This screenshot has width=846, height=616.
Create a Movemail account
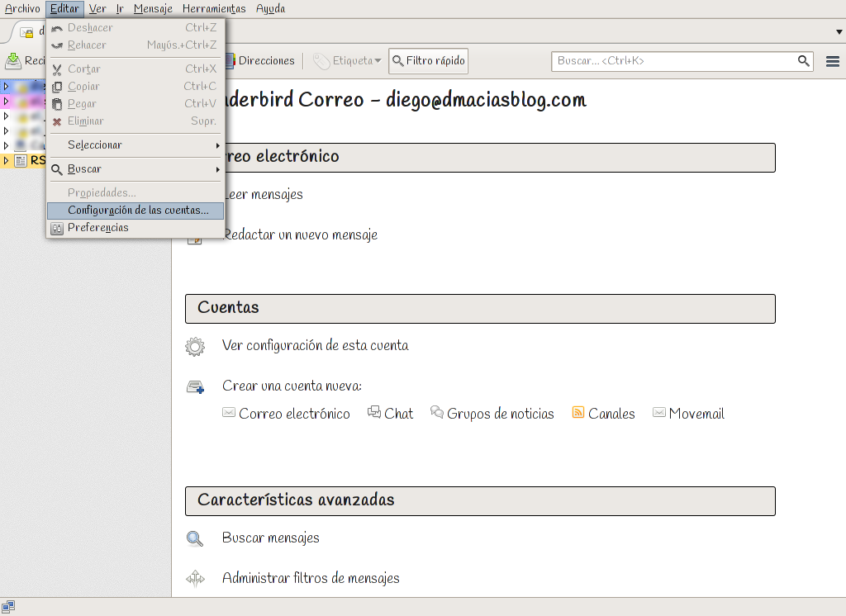click(696, 414)
